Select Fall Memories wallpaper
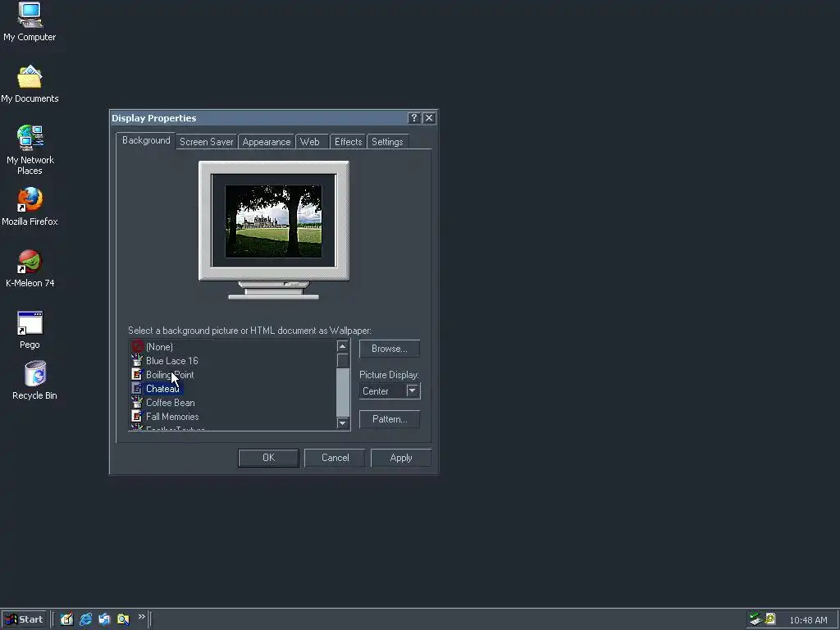 pos(172,416)
